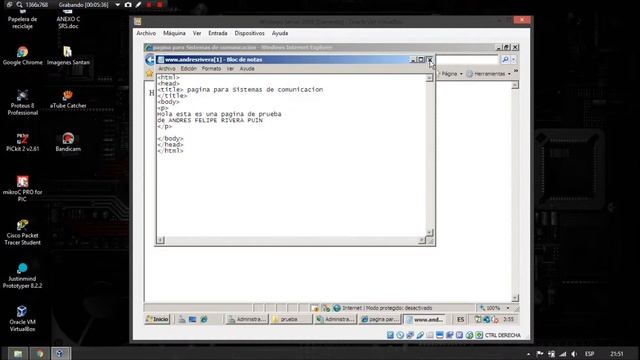
Task: Launch mikroC PRO for PIC shortcut
Action: pos(22,189)
